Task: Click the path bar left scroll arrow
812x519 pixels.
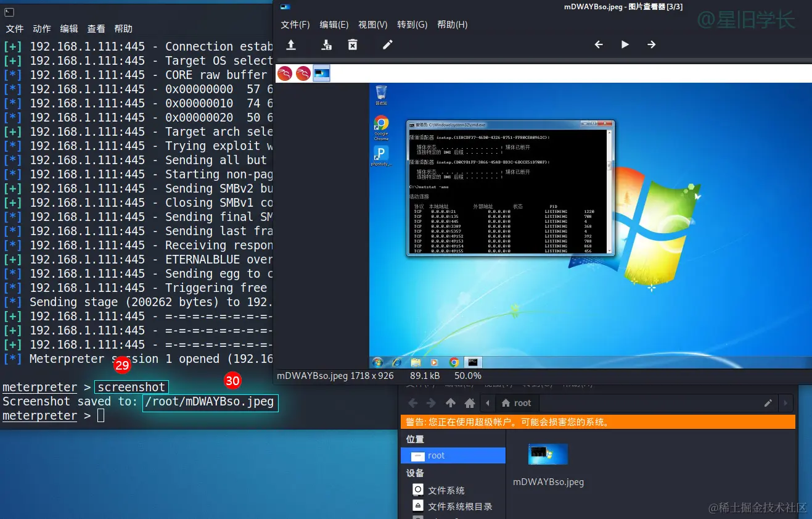Action: (x=488, y=403)
